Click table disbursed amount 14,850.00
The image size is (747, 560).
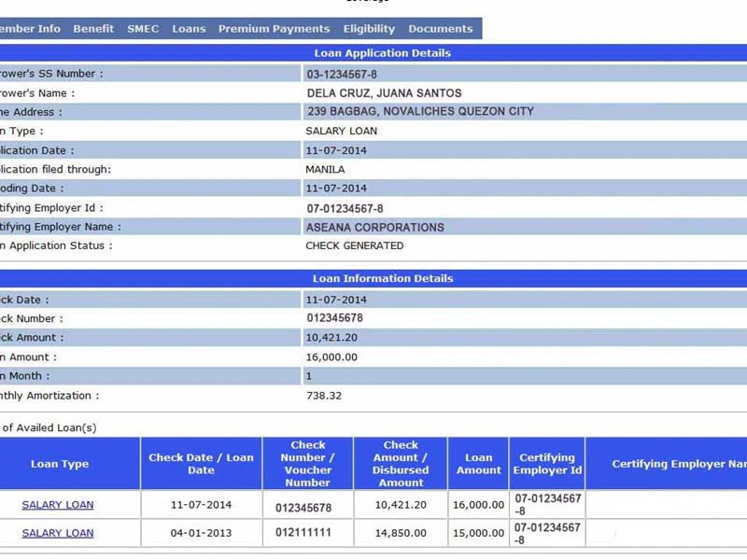coord(401,533)
